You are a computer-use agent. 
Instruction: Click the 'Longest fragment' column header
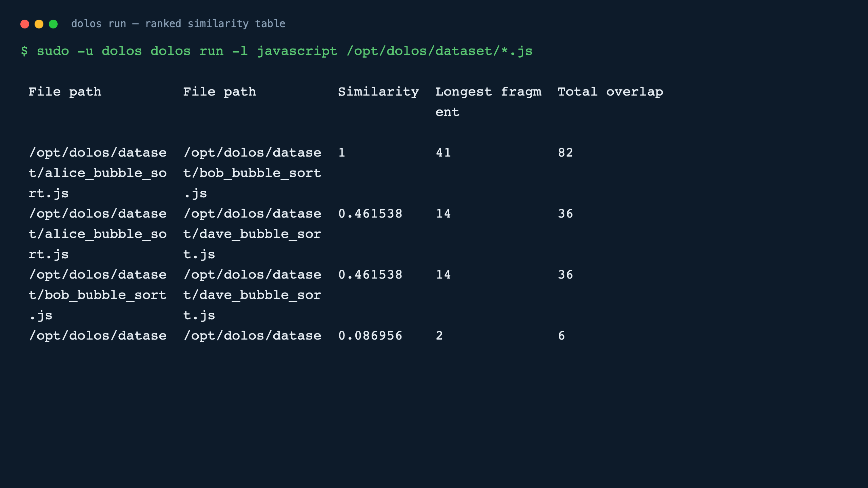pos(488,102)
